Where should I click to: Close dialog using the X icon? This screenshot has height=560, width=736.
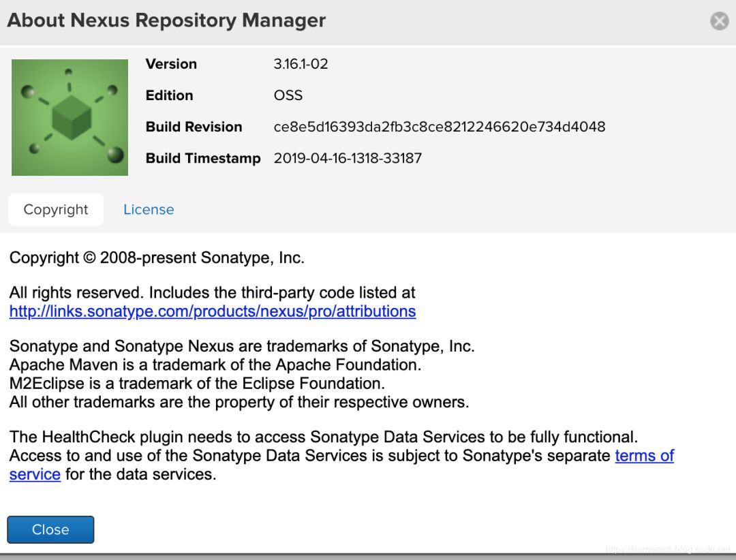(x=720, y=21)
